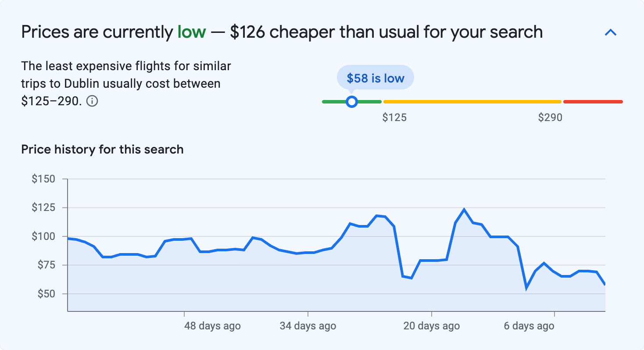Click the blue slider handle on price bar
This screenshot has height=350, width=644.
pyautogui.click(x=352, y=101)
